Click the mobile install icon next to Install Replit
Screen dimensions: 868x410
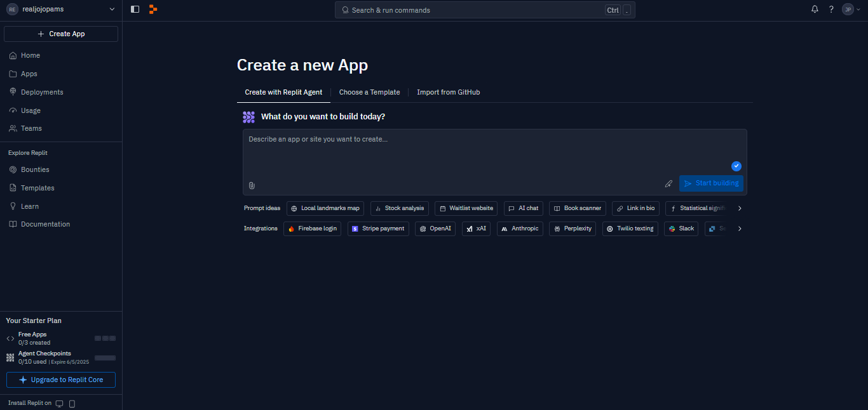pyautogui.click(x=72, y=403)
